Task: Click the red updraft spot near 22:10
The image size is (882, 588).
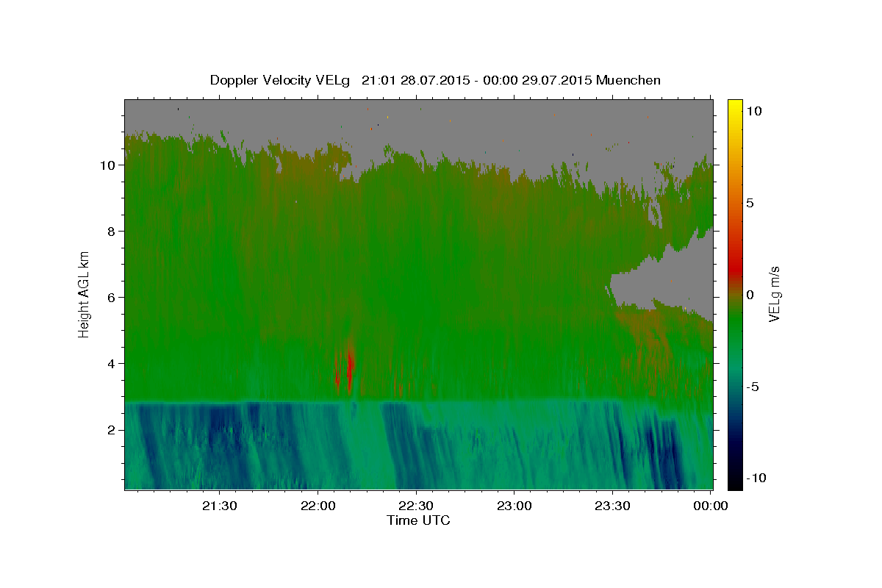Action: (350, 365)
